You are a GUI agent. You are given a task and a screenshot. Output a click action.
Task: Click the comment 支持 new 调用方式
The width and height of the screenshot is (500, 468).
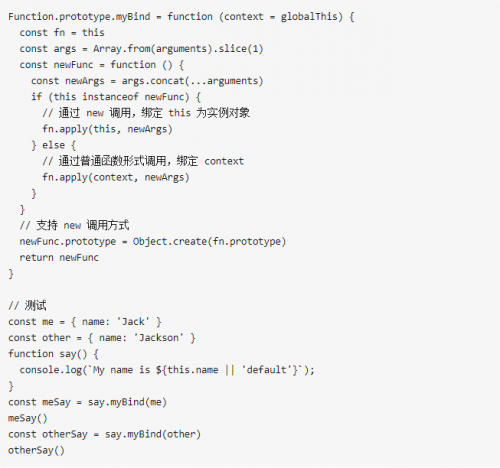click(x=74, y=225)
